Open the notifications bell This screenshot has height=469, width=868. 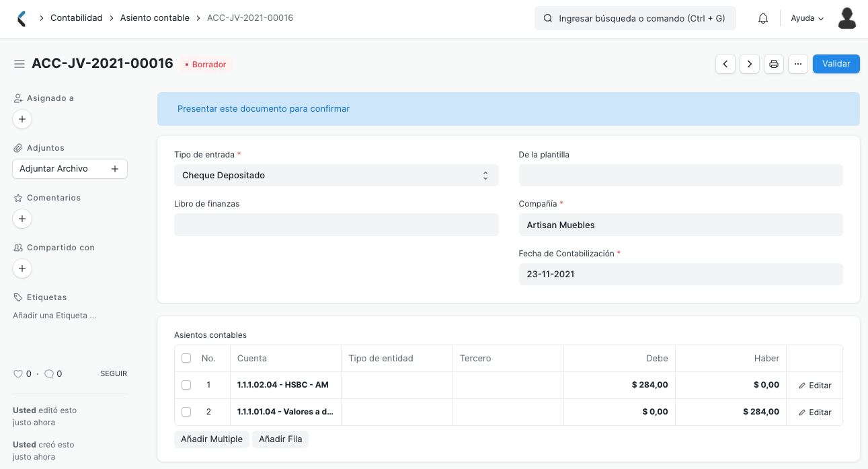[x=763, y=18]
